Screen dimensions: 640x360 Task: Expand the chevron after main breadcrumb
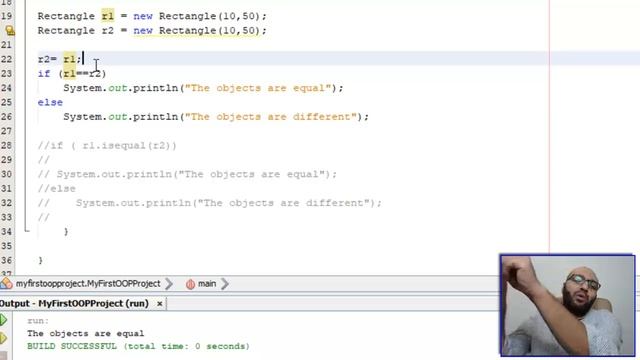point(224,284)
